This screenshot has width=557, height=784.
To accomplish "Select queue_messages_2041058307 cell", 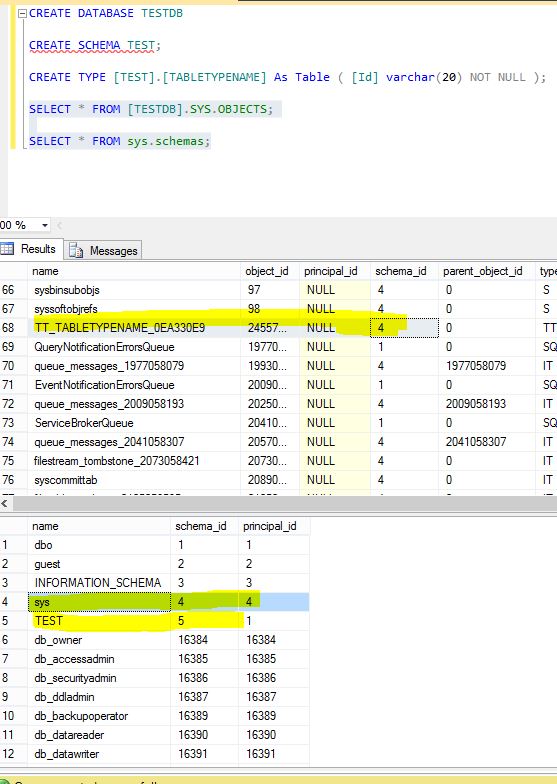I will click(134, 442).
